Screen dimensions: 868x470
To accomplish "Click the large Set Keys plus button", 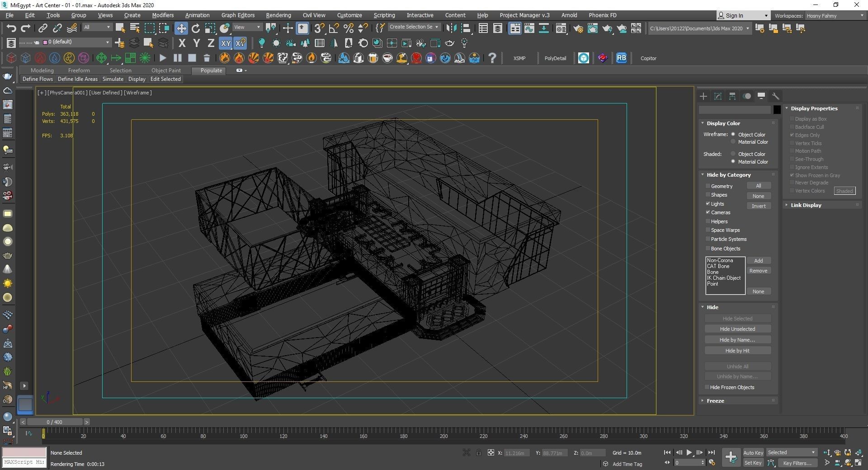I will pyautogui.click(x=731, y=457).
